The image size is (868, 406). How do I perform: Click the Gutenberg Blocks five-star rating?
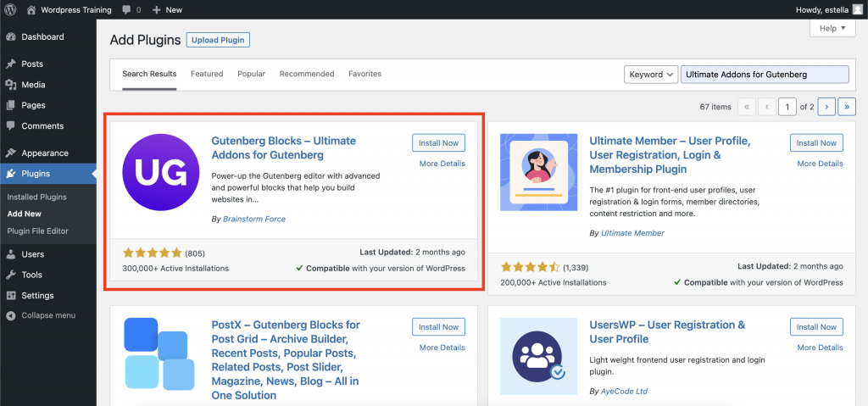152,253
